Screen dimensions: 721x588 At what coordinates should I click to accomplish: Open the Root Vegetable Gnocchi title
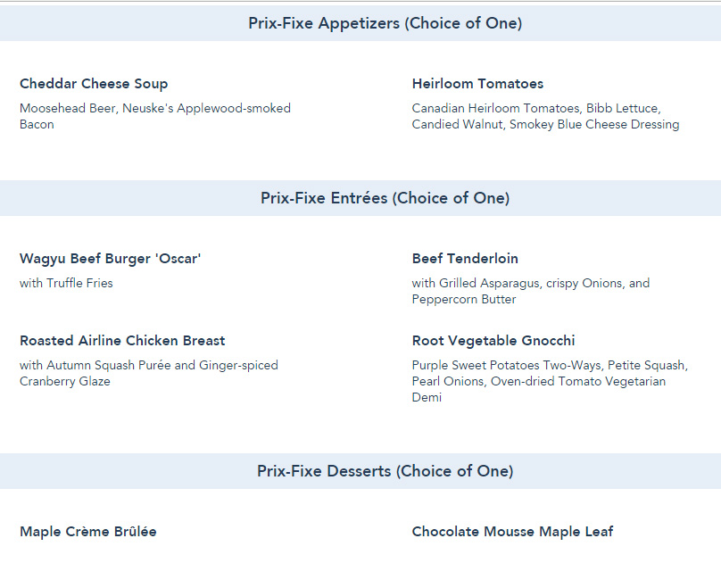pyautogui.click(x=493, y=341)
